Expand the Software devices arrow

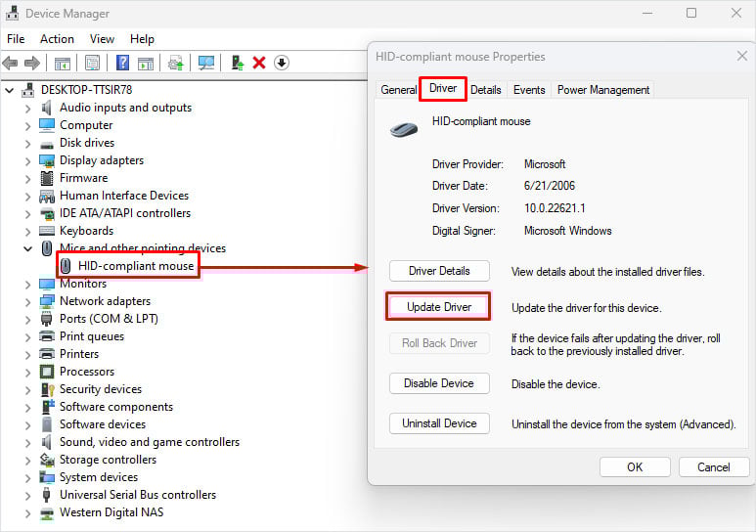[28, 425]
